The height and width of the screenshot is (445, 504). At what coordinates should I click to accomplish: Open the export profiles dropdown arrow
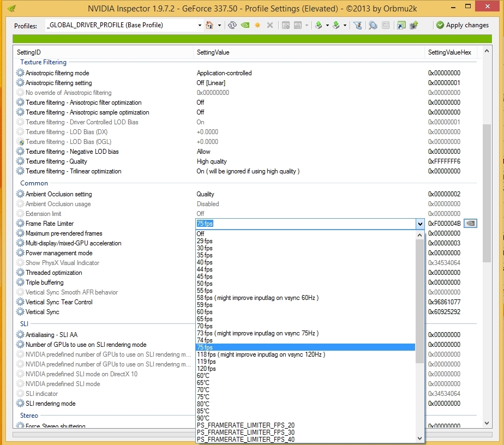(x=327, y=25)
